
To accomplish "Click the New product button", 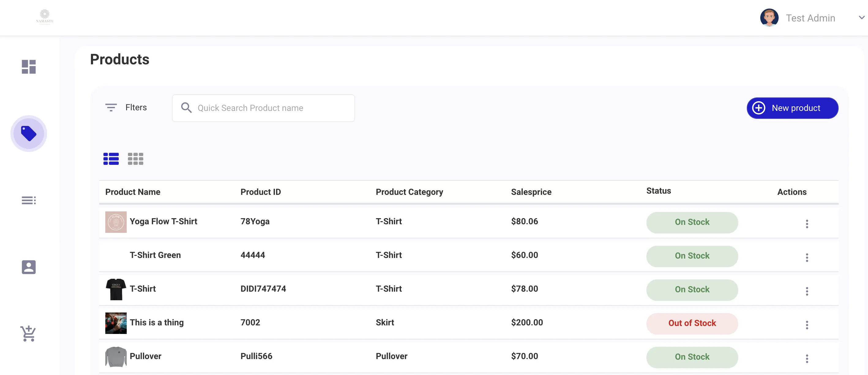I will pyautogui.click(x=792, y=108).
